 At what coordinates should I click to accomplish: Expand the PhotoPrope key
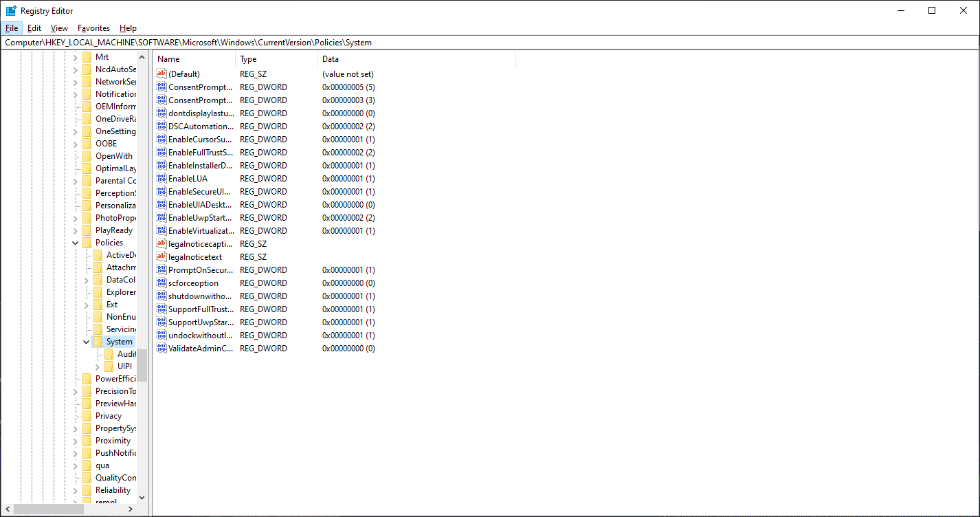(76, 218)
